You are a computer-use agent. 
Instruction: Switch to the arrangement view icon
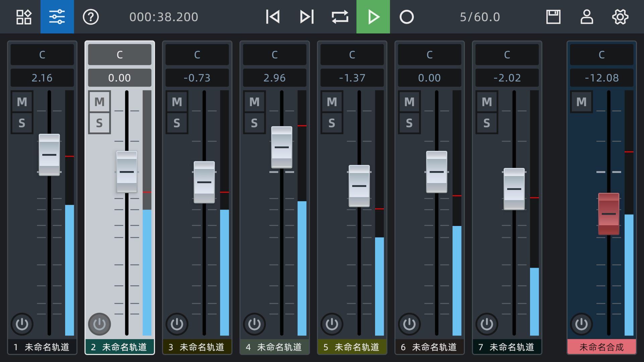tap(23, 17)
